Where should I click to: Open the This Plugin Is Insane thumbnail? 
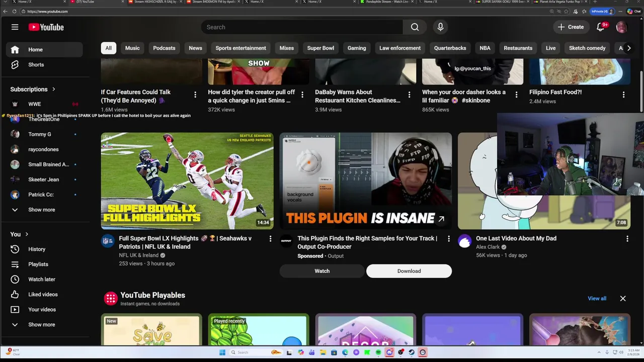pyautogui.click(x=366, y=181)
